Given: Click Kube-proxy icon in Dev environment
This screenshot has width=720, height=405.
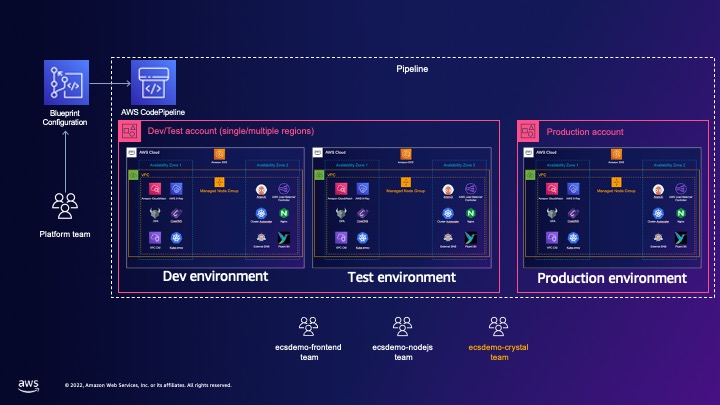Looking at the screenshot, I should [x=176, y=237].
